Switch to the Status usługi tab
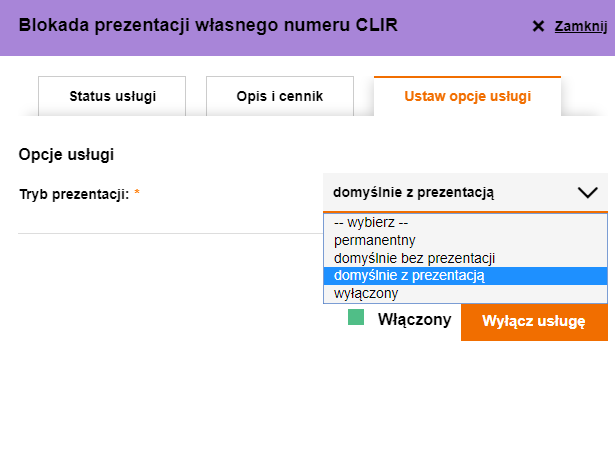The width and height of the screenshot is (615, 462). point(113,97)
